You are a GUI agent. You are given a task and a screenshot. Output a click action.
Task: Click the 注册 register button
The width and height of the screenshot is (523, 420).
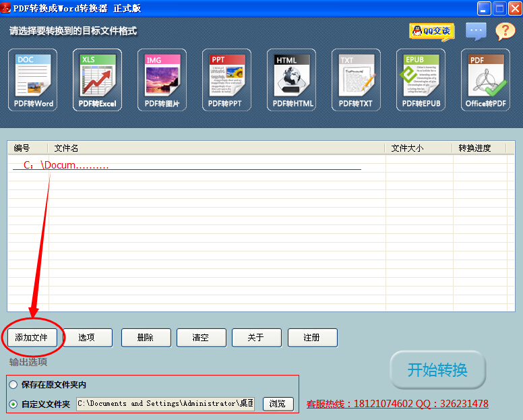pos(313,338)
